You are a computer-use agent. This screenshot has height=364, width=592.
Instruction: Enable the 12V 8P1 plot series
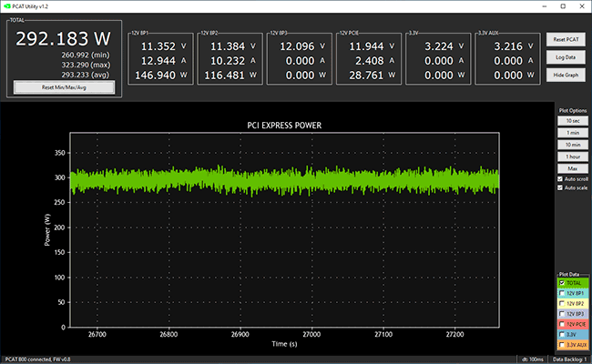tap(562, 294)
